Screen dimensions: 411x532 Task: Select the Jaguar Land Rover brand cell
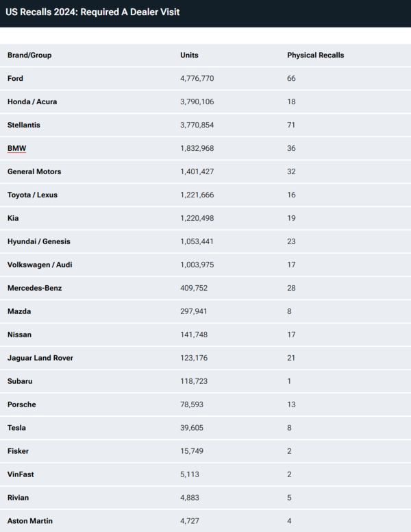pyautogui.click(x=40, y=358)
